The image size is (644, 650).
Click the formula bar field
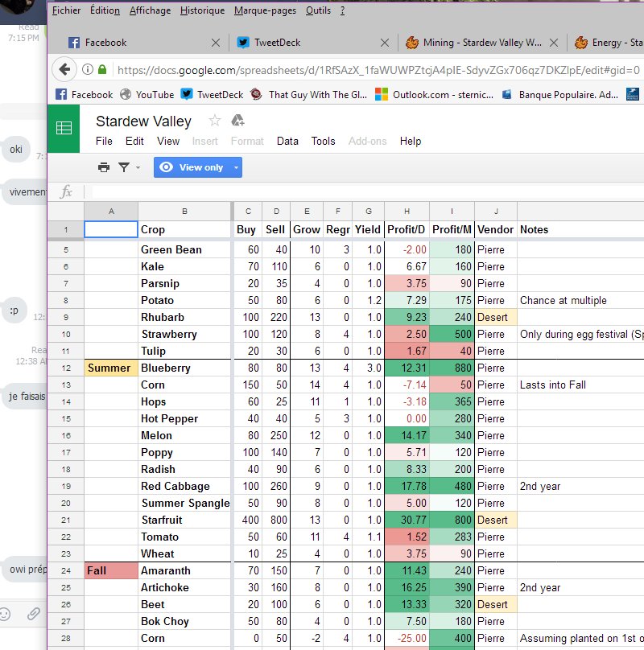(367, 191)
